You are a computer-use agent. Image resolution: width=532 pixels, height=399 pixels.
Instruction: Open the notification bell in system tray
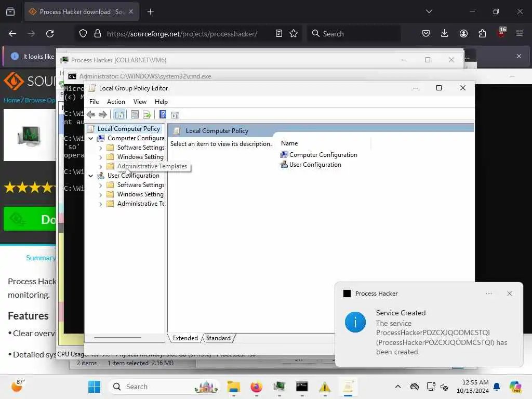point(497,387)
